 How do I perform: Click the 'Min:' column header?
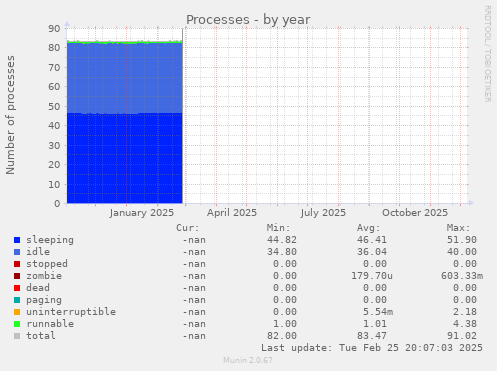278,228
